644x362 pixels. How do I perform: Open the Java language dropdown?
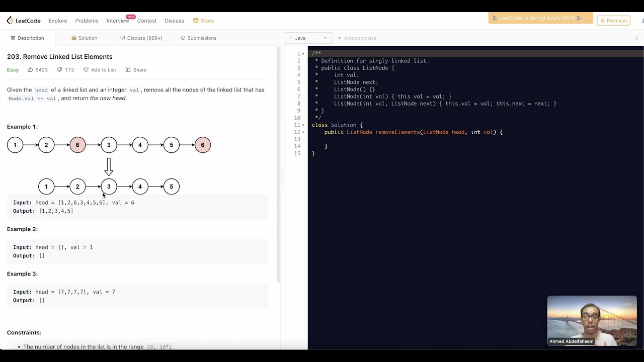(308, 38)
